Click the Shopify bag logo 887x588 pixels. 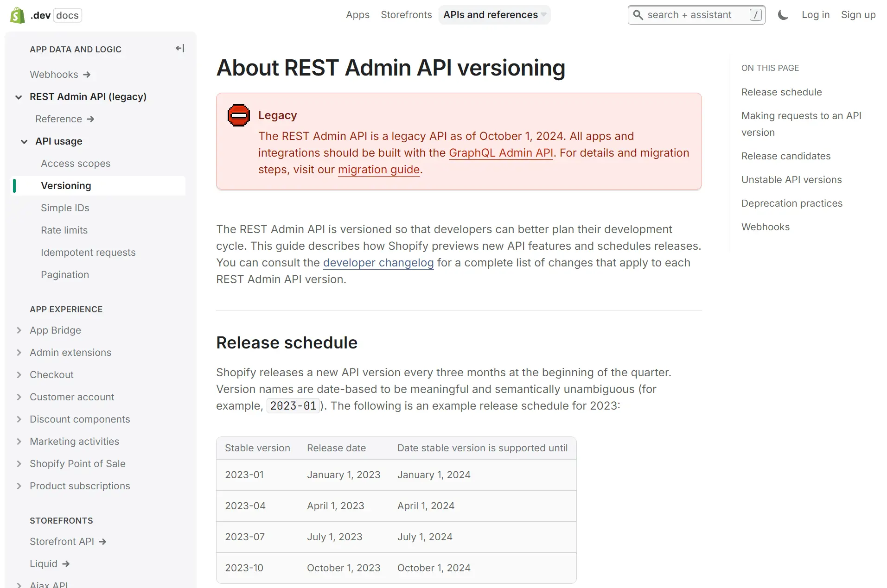pyautogui.click(x=17, y=15)
